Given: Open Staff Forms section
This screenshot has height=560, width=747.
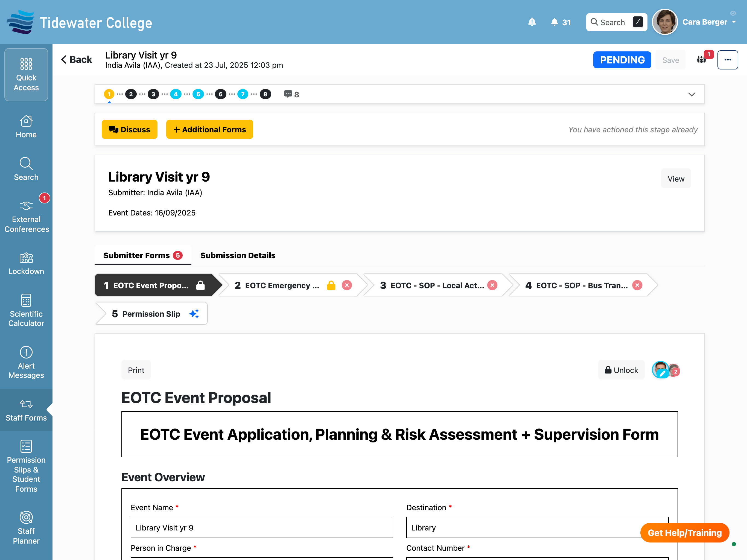Looking at the screenshot, I should (26, 410).
